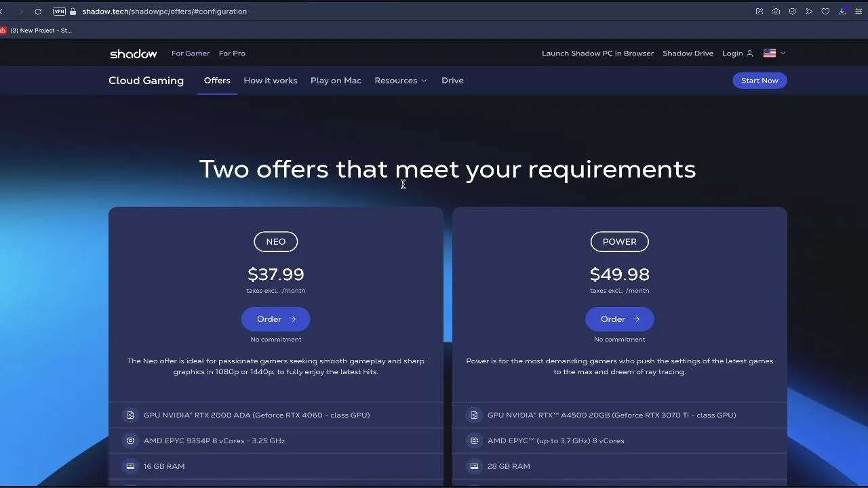Click the RAM icon beside 28 GB RAM
Viewport: 868px width, 488px height.
[474, 466]
